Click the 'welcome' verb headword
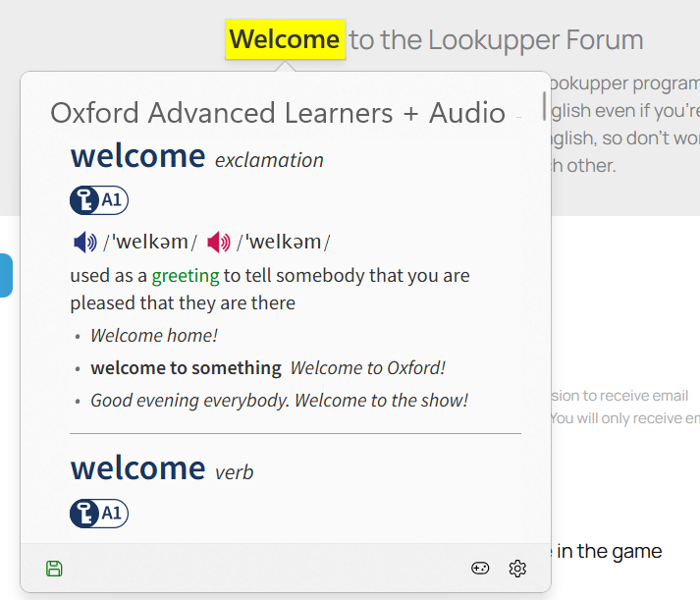The width and height of the screenshot is (700, 600). tap(137, 468)
